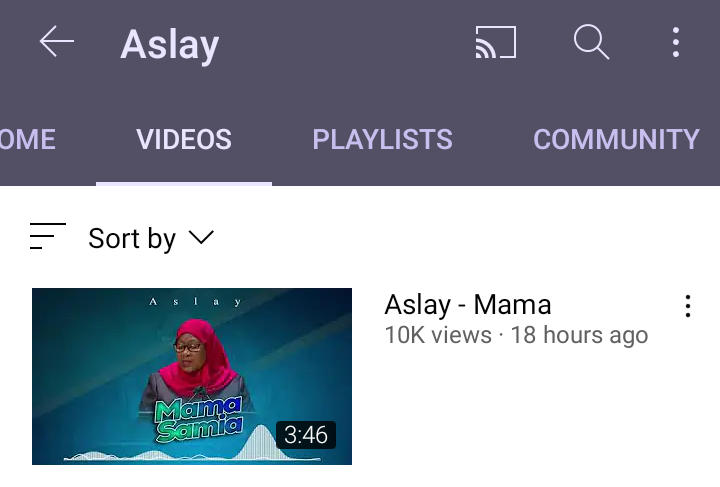
Task: Switch to the Playlists tab
Action: tap(382, 139)
